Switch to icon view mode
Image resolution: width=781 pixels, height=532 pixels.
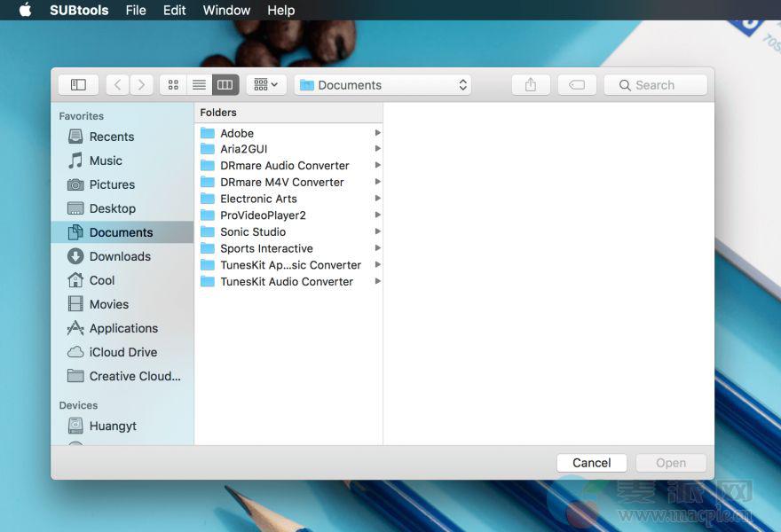coord(173,85)
